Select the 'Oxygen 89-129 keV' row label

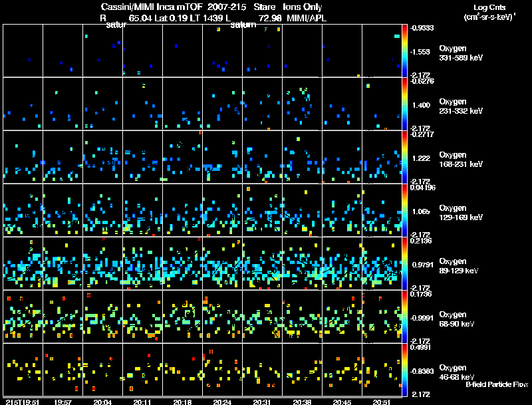[459, 266]
